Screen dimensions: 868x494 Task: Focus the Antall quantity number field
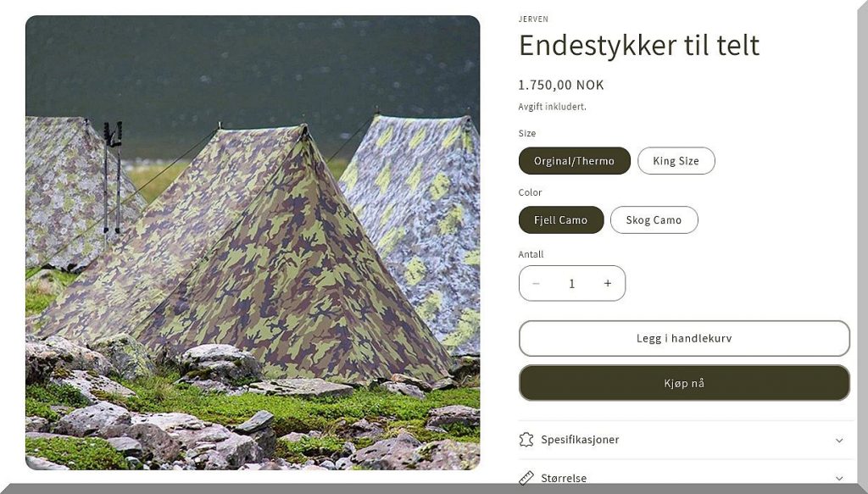point(572,283)
